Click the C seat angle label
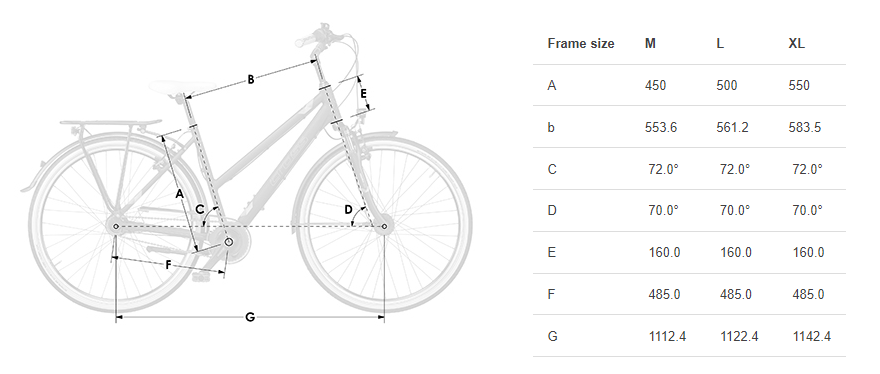Screen dimensions: 880x374 tap(200, 209)
